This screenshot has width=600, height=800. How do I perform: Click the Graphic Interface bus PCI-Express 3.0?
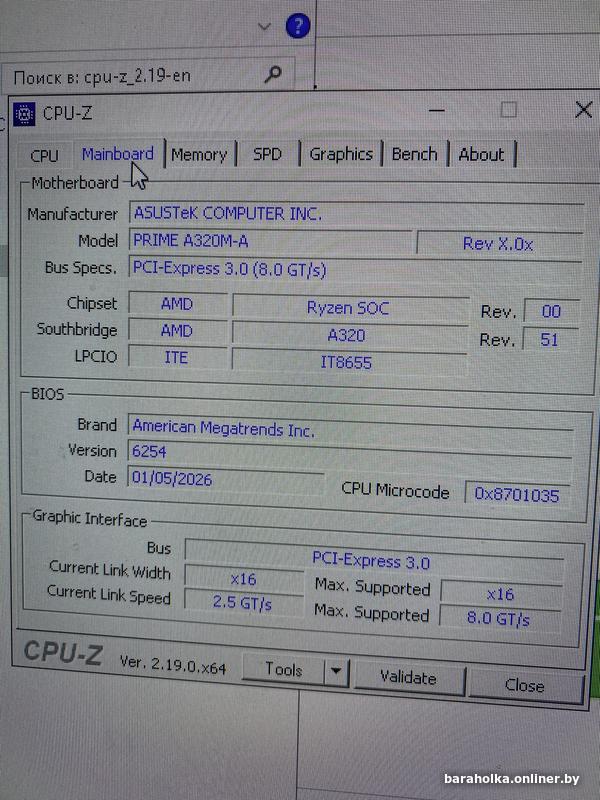(x=374, y=560)
